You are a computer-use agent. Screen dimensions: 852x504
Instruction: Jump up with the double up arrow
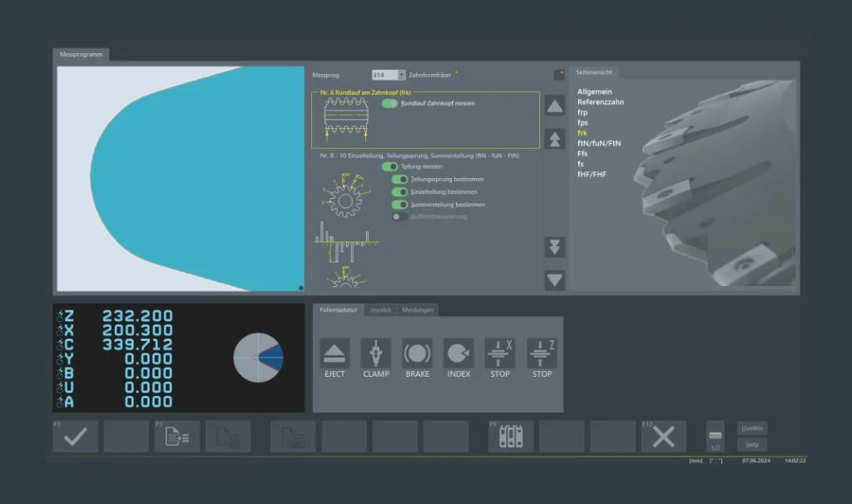pos(554,139)
